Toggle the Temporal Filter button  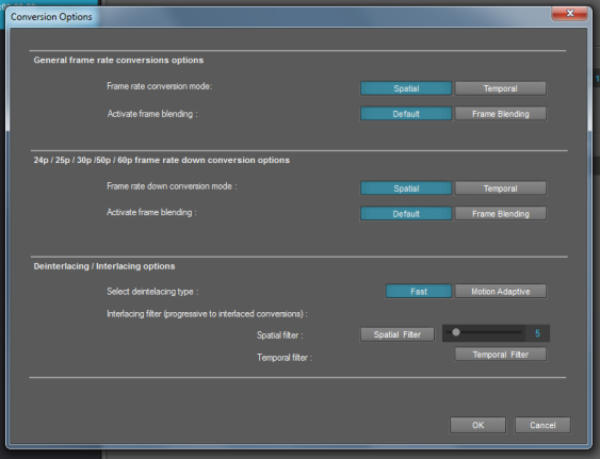click(x=500, y=354)
